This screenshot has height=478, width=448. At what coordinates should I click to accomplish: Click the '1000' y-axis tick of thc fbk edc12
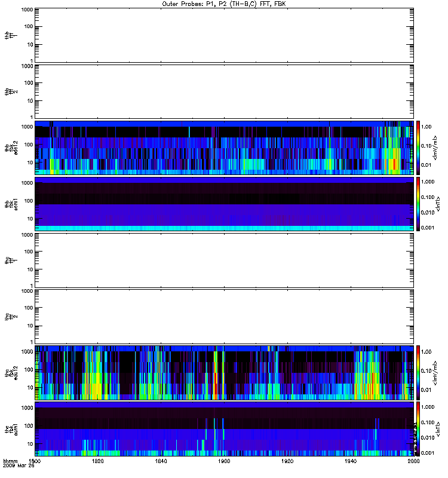(27, 352)
